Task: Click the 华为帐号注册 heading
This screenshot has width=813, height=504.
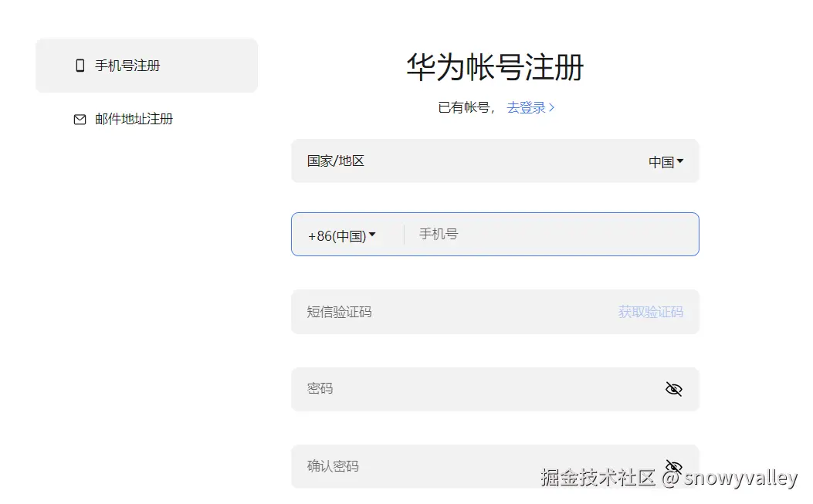Action: click(495, 68)
